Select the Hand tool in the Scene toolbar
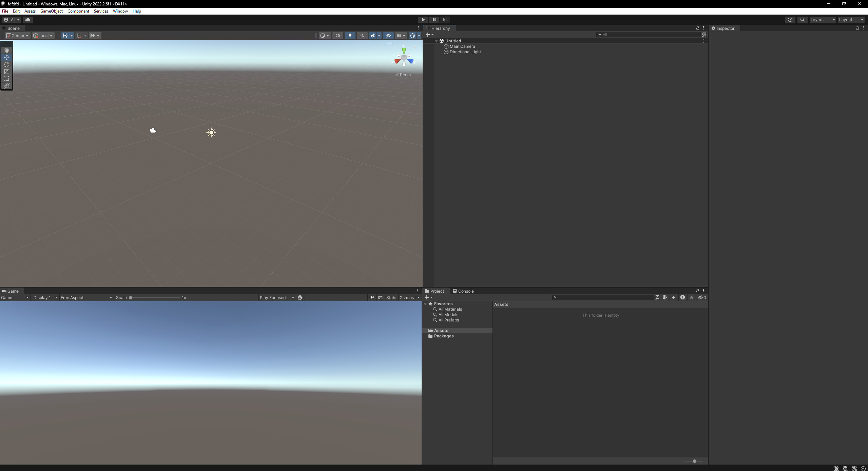Image resolution: width=868 pixels, height=471 pixels. 7,50
